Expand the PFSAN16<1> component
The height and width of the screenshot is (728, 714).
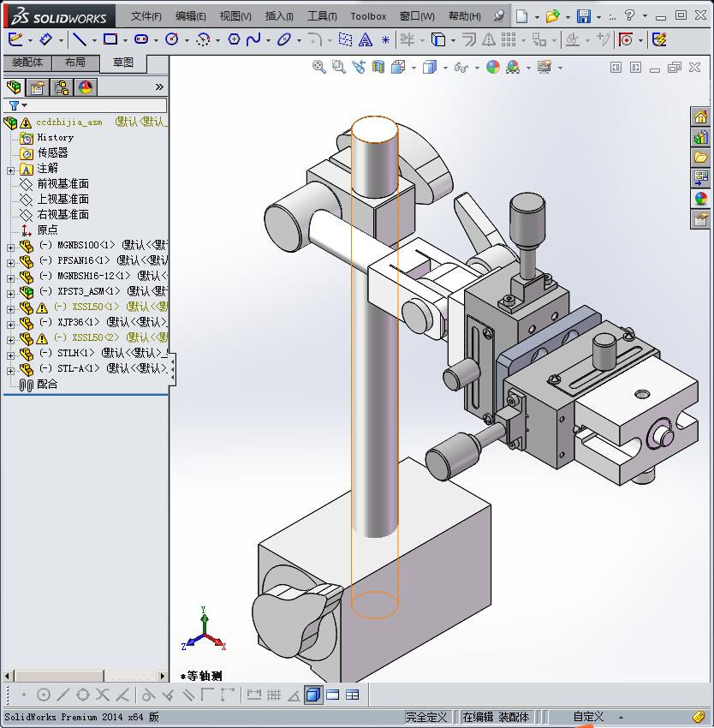click(x=10, y=263)
